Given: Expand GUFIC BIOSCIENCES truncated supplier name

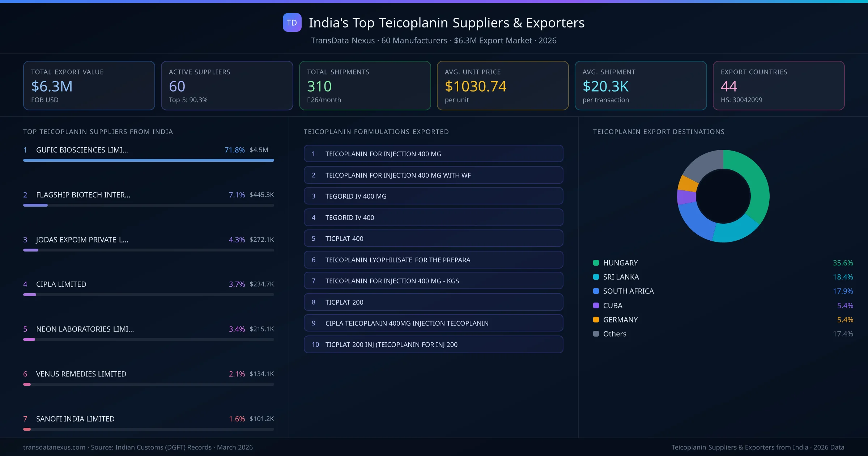Looking at the screenshot, I should pos(82,149).
